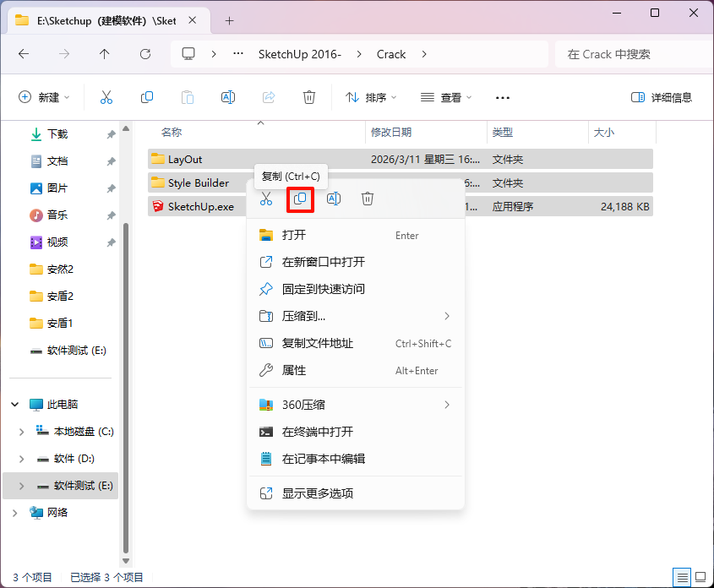This screenshot has width=714, height=588.
Task: Open a new tab with the plus button
Action: pos(230,20)
